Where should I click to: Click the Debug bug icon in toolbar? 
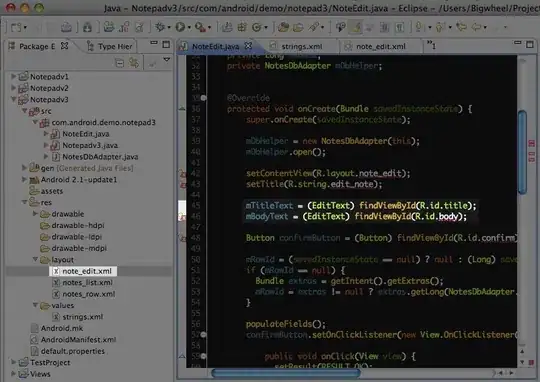click(159, 27)
